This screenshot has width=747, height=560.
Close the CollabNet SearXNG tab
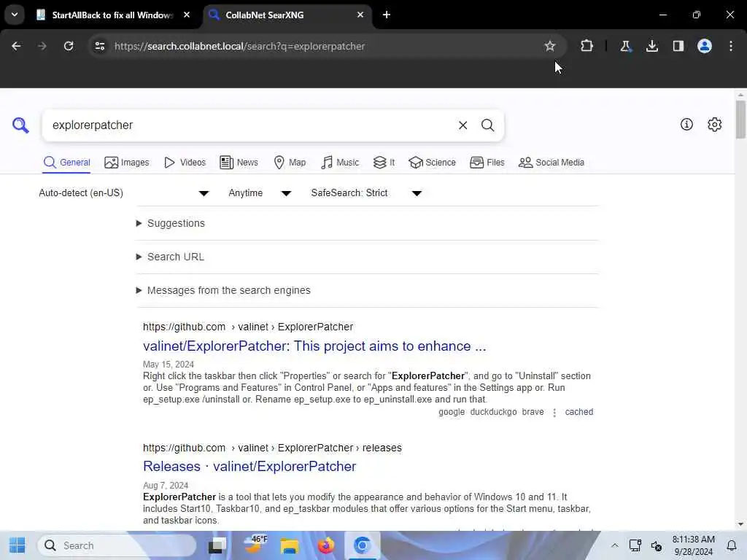tap(360, 15)
